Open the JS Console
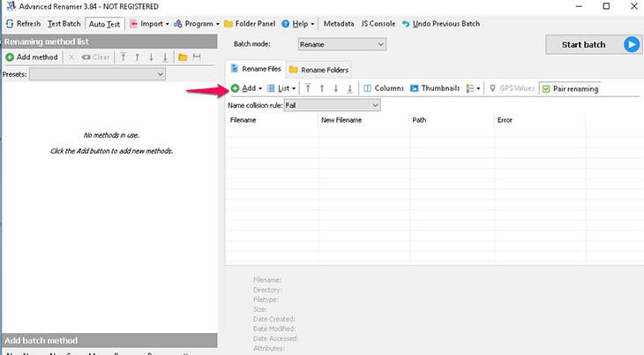This screenshot has height=355, width=644. point(378,24)
